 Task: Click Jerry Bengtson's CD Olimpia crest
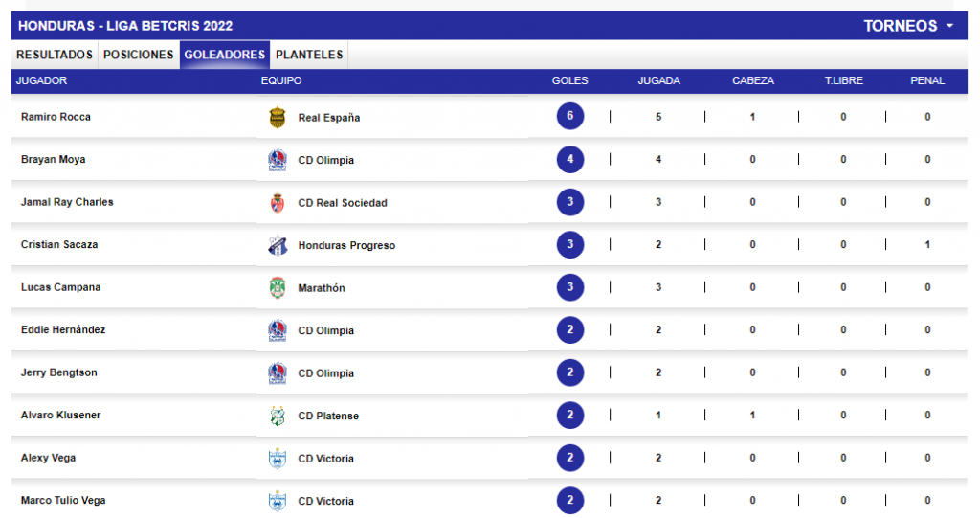(277, 372)
